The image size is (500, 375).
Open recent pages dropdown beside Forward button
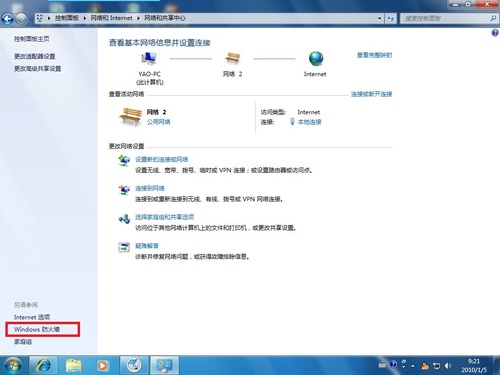pos(30,19)
